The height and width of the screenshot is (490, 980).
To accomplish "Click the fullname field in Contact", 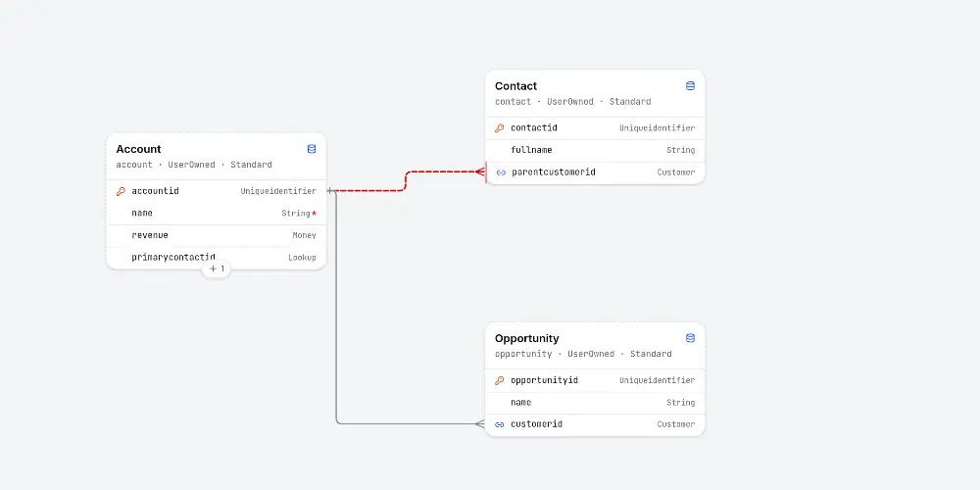I will click(595, 151).
